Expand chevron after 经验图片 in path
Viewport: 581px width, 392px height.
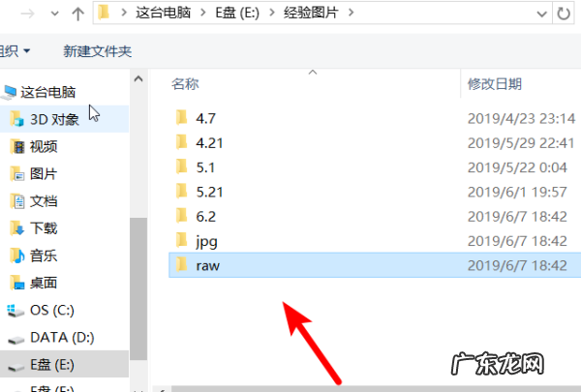click(x=351, y=13)
